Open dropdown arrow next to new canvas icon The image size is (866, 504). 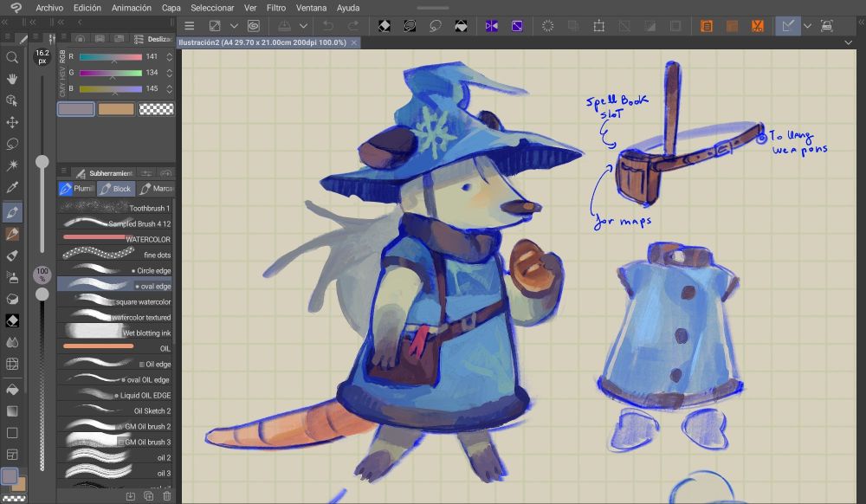click(x=234, y=26)
